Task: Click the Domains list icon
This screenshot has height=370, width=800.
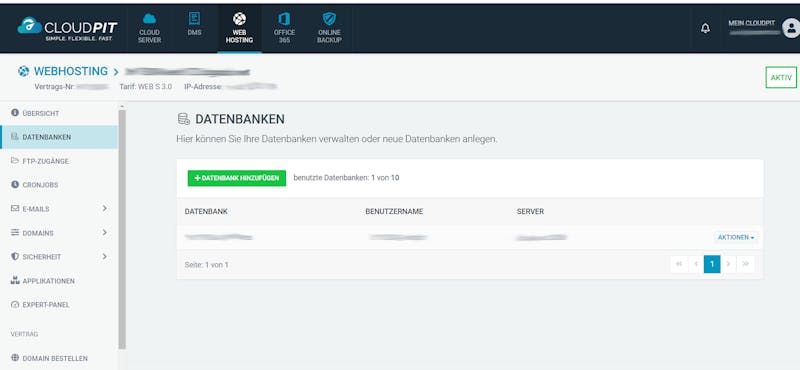Action: [x=15, y=232]
